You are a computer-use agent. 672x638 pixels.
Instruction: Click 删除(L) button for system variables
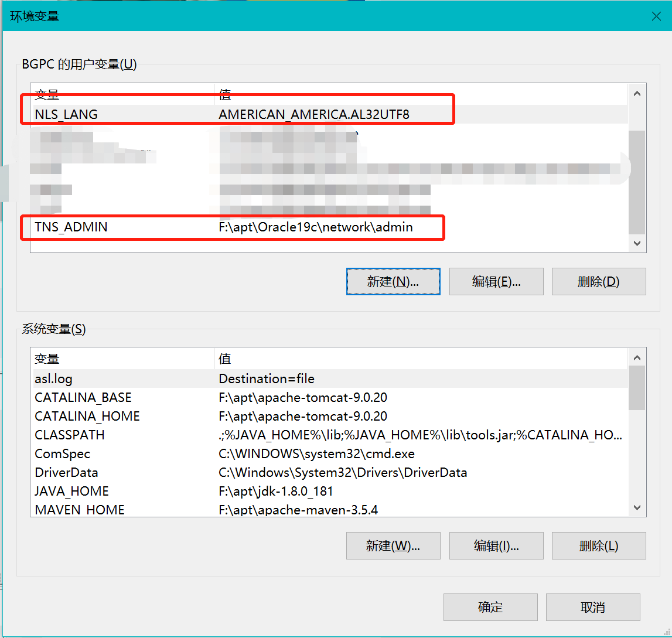(x=599, y=546)
